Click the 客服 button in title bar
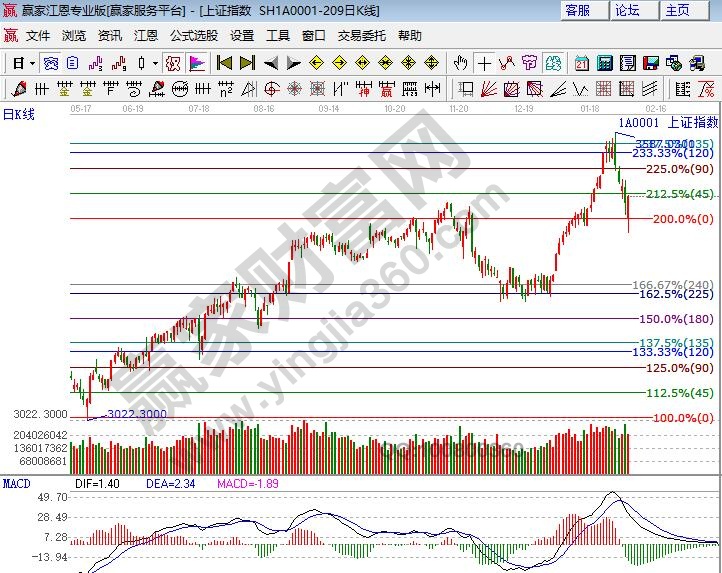The width and height of the screenshot is (722, 573). coord(578,10)
